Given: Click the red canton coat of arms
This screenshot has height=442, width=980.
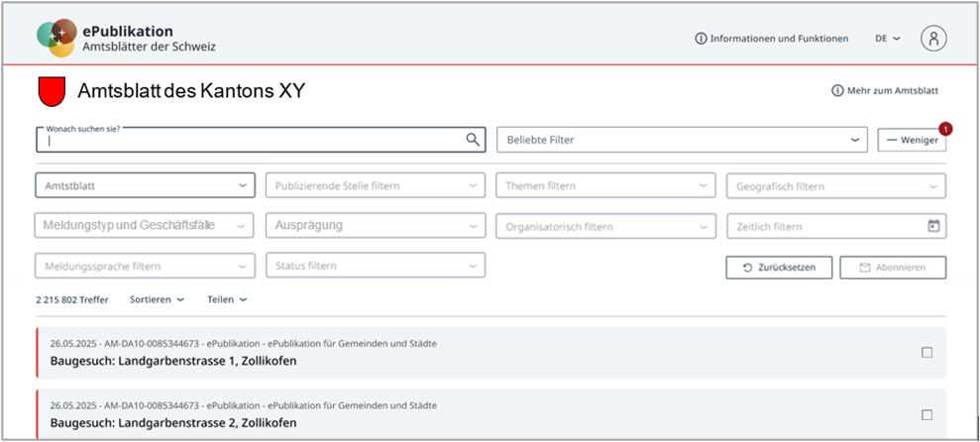Looking at the screenshot, I should tap(51, 91).
